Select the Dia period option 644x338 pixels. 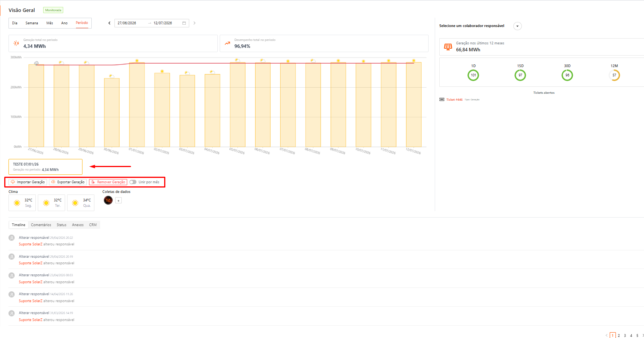click(x=15, y=23)
